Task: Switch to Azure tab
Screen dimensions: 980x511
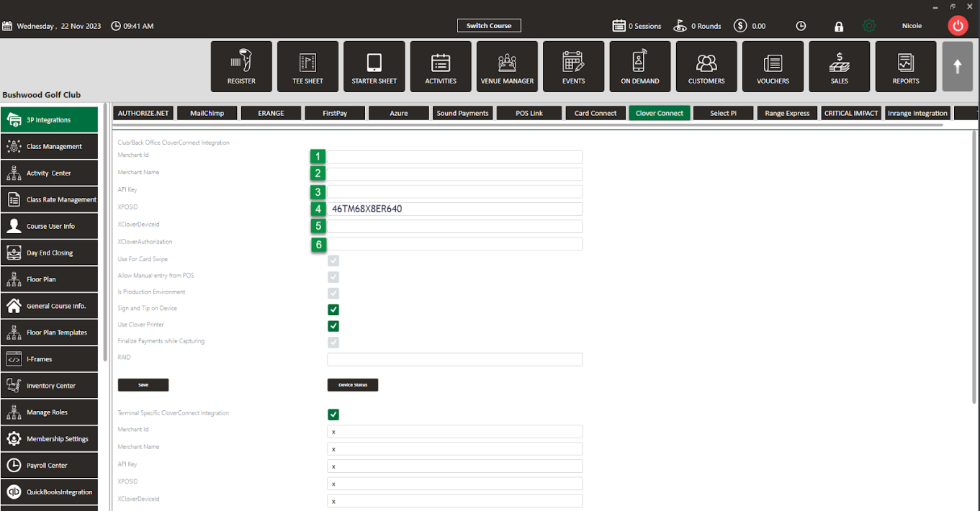Action: (x=399, y=113)
